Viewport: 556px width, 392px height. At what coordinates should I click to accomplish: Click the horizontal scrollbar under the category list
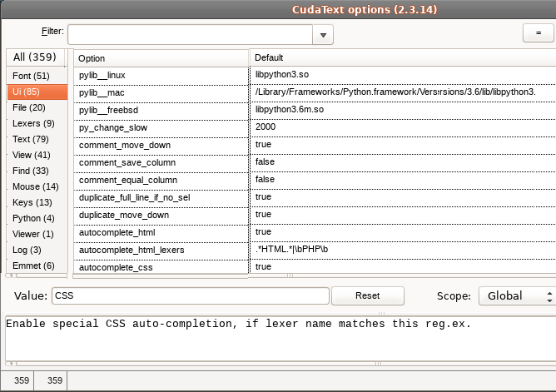[x=37, y=275]
